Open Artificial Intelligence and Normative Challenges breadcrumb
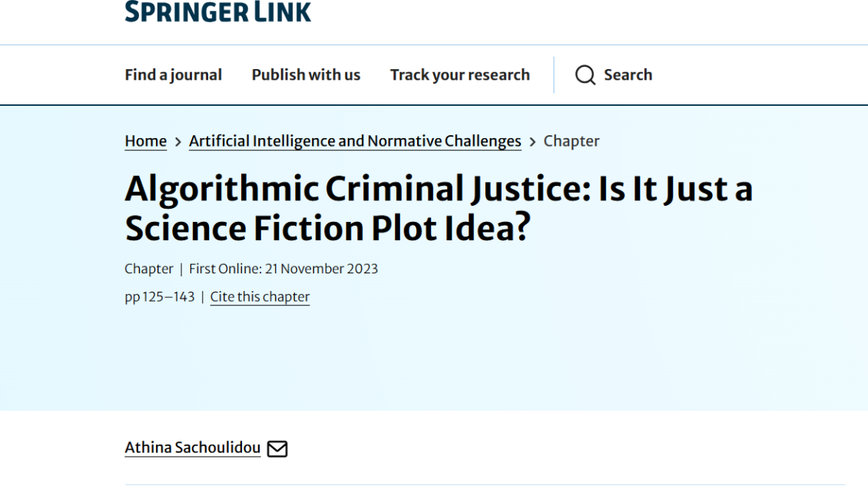Screen dimensions: 868x499 pos(355,141)
